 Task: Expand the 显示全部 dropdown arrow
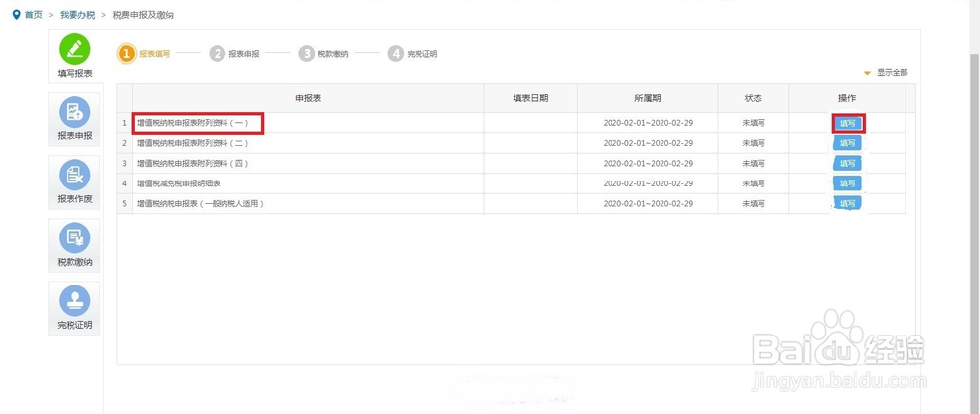coord(867,74)
